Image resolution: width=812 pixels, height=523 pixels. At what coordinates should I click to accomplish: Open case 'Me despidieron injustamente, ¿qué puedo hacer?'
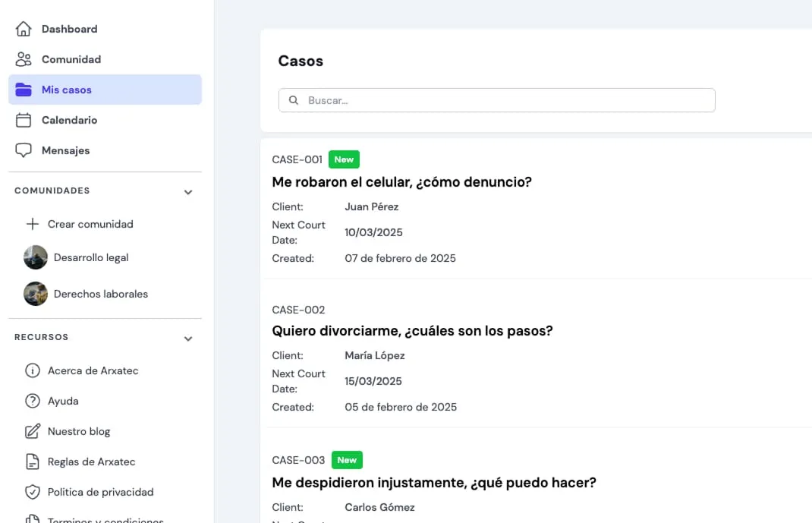[x=434, y=483]
